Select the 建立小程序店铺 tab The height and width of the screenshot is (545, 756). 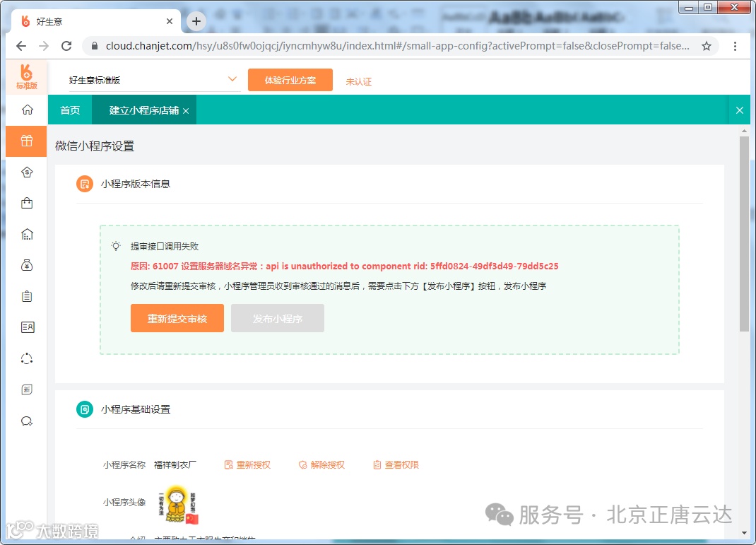click(143, 110)
